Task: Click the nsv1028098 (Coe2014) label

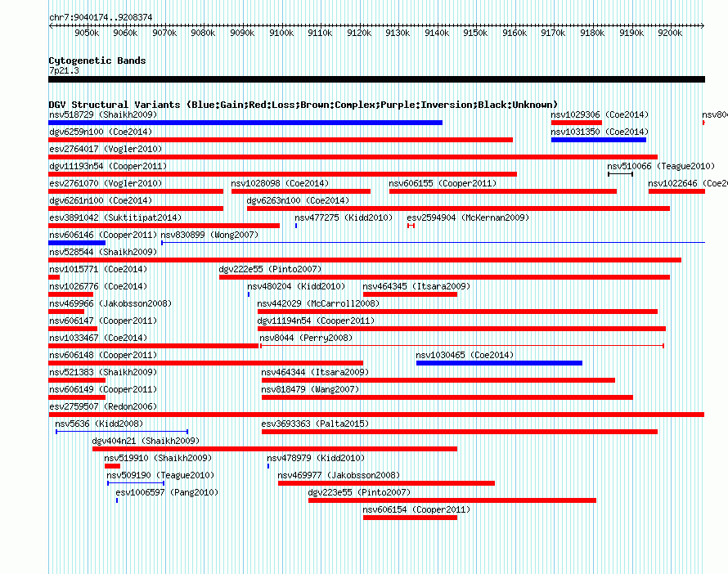Action: pos(280,183)
